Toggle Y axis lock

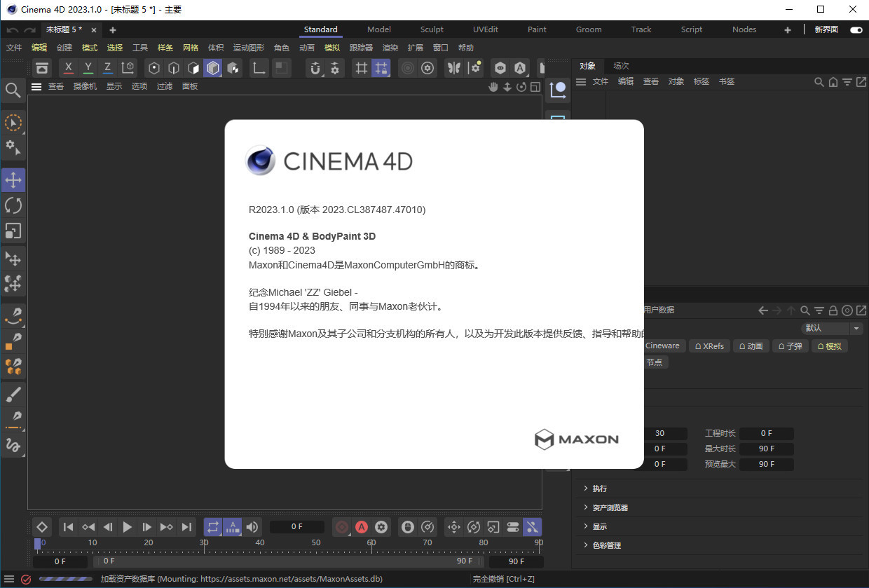coord(88,68)
